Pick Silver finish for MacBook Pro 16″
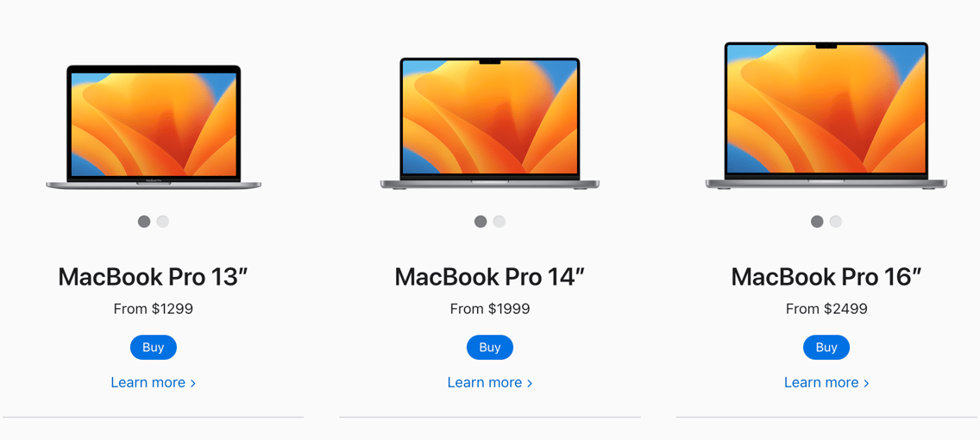The image size is (980, 440). click(x=836, y=221)
